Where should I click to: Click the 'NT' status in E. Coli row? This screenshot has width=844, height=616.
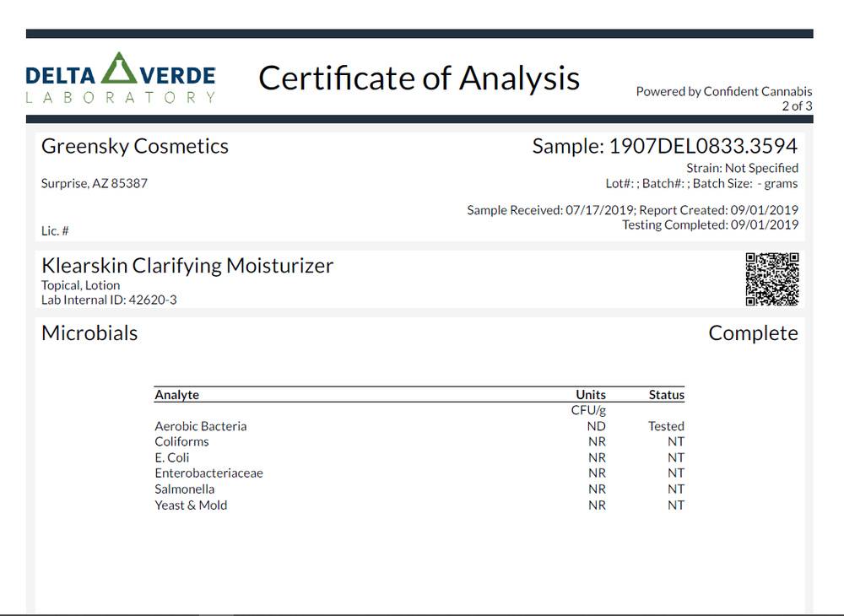[x=676, y=457]
